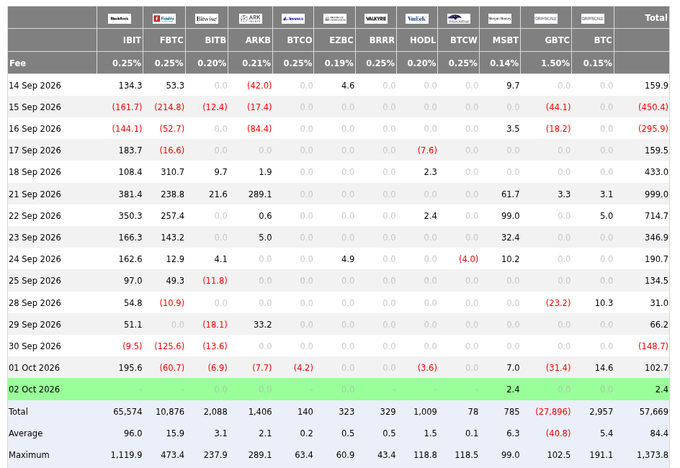The image size is (680, 468).
Task: Click the 310.7 FBTC value on 18 Sep
Action: click(x=173, y=172)
